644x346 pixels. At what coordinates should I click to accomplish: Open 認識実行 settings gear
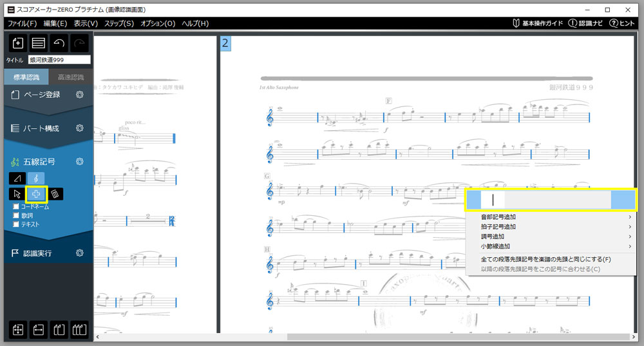point(80,253)
